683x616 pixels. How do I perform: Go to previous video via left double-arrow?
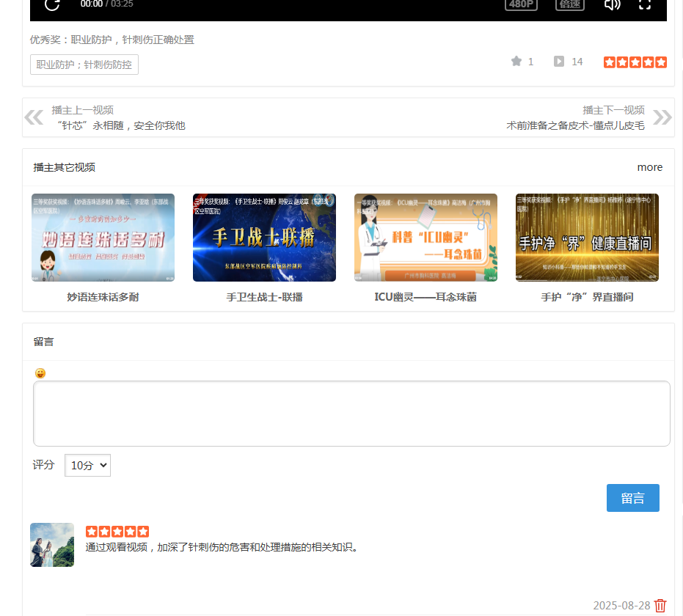pos(34,117)
